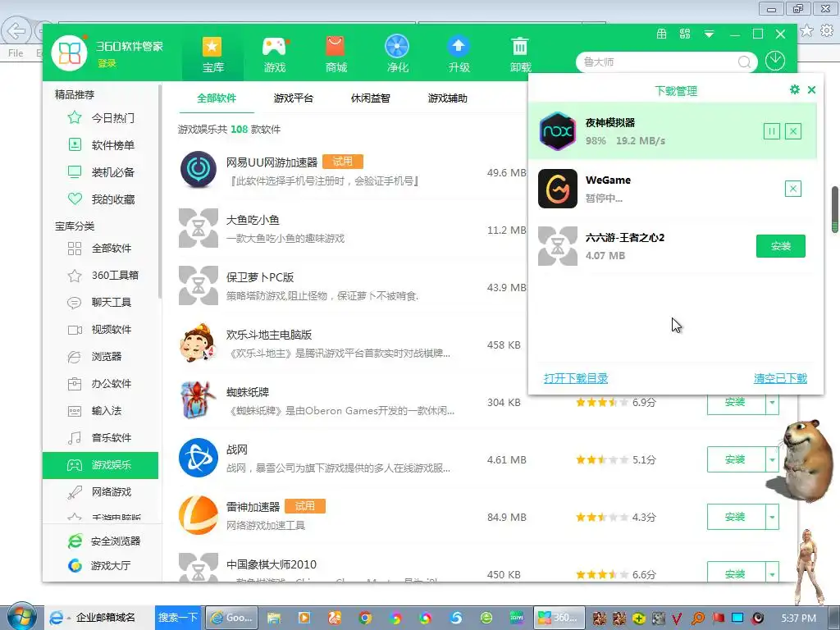The width and height of the screenshot is (840, 630).
Task: Install 战网
Action: 736,459
